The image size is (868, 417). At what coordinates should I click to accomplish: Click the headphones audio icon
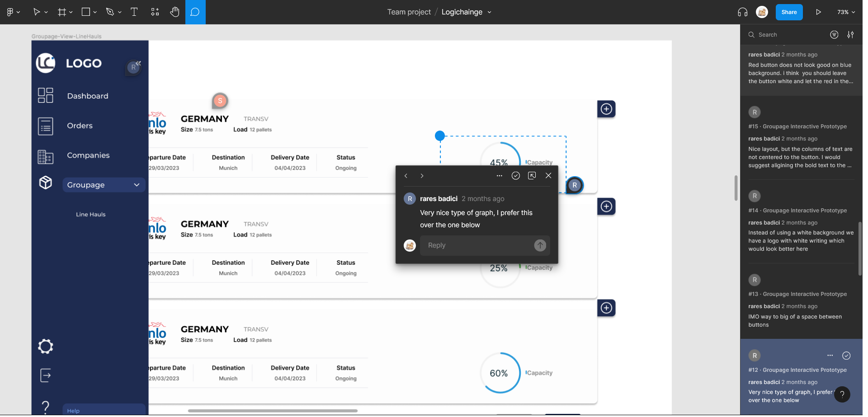[742, 12]
